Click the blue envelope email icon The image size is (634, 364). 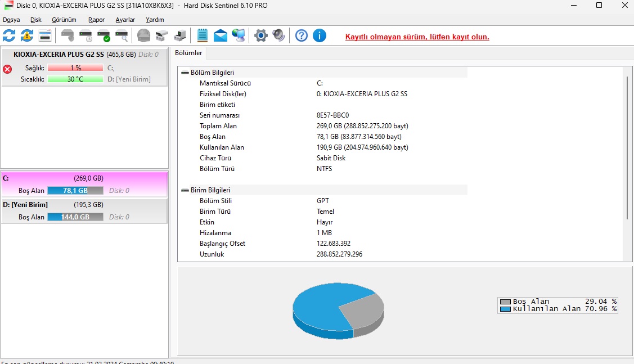221,35
